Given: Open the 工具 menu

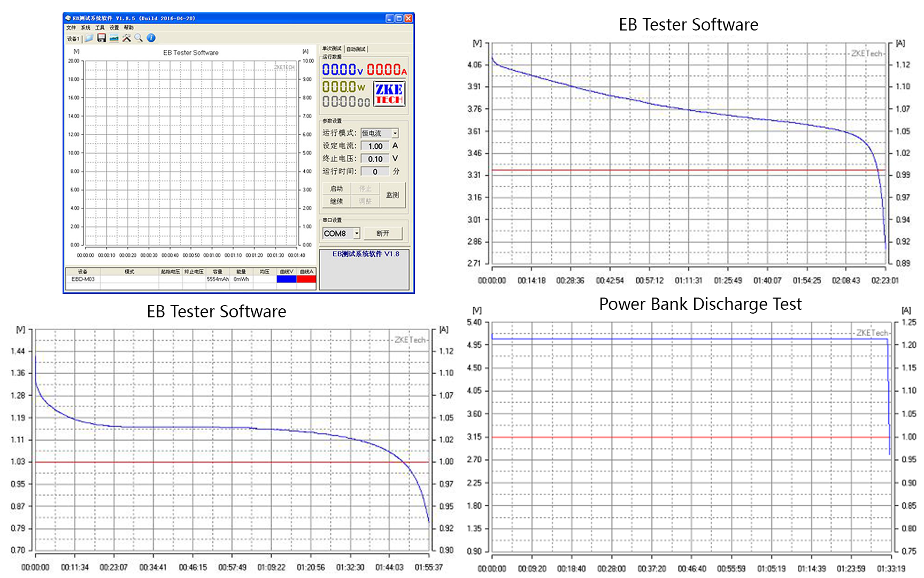Looking at the screenshot, I should tap(100, 28).
